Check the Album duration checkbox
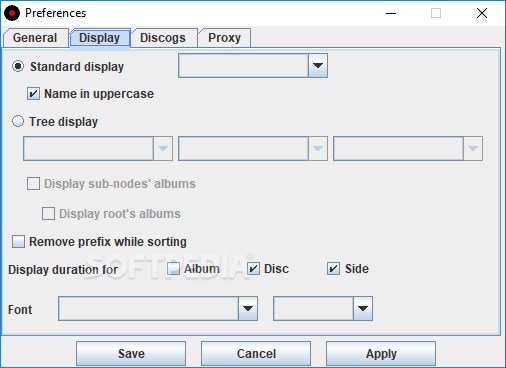The height and width of the screenshot is (368, 506). point(173,268)
